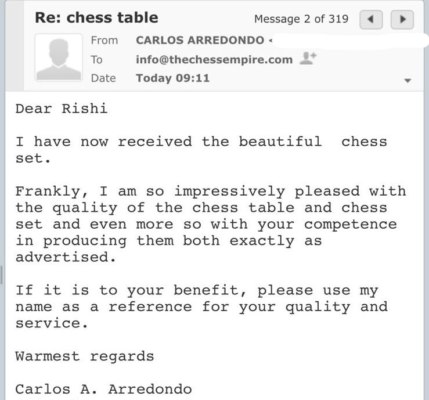Go to the previous message arrow
The height and width of the screenshot is (400, 429).
(371, 20)
